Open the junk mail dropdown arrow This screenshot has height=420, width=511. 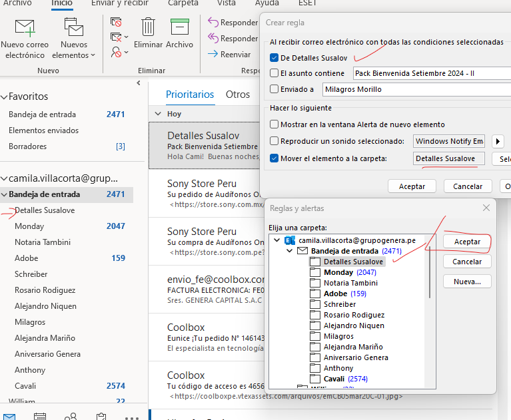[x=126, y=52]
